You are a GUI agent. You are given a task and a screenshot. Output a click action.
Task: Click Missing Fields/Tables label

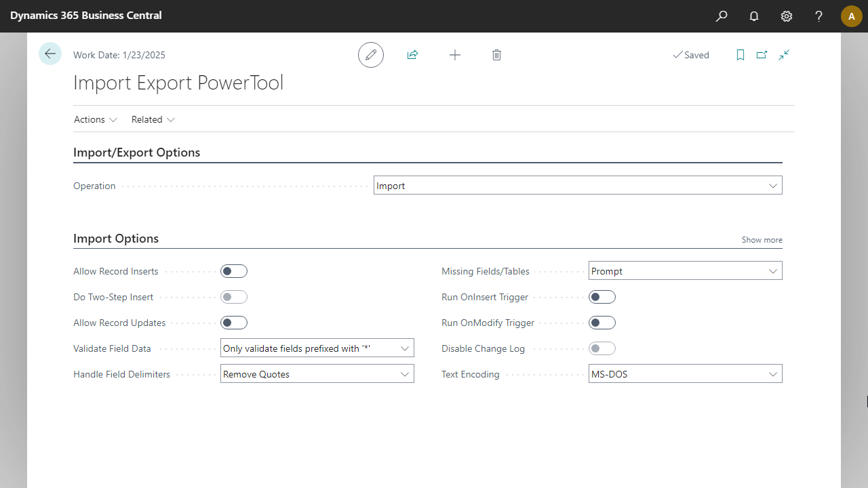[x=486, y=271]
